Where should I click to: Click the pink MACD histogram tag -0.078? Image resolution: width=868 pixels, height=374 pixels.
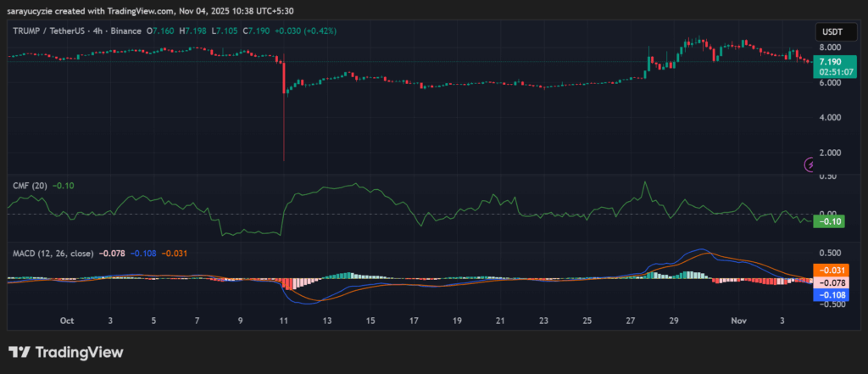(828, 282)
